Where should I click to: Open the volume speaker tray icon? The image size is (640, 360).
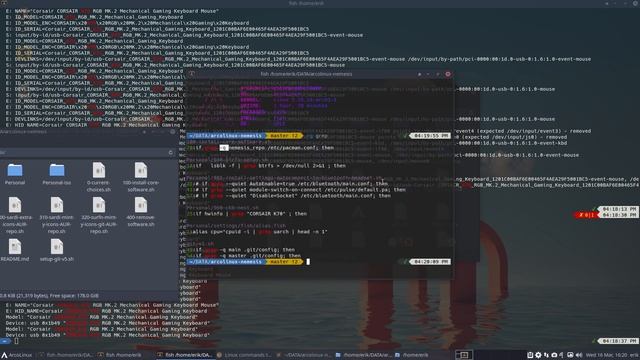point(579,355)
